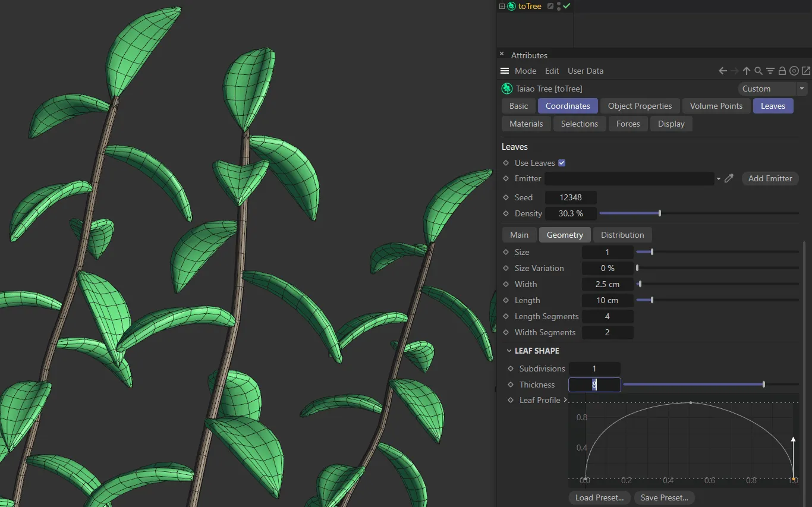Open Attributes in a new window icon
This screenshot has height=507, width=812.
pyautogui.click(x=806, y=71)
